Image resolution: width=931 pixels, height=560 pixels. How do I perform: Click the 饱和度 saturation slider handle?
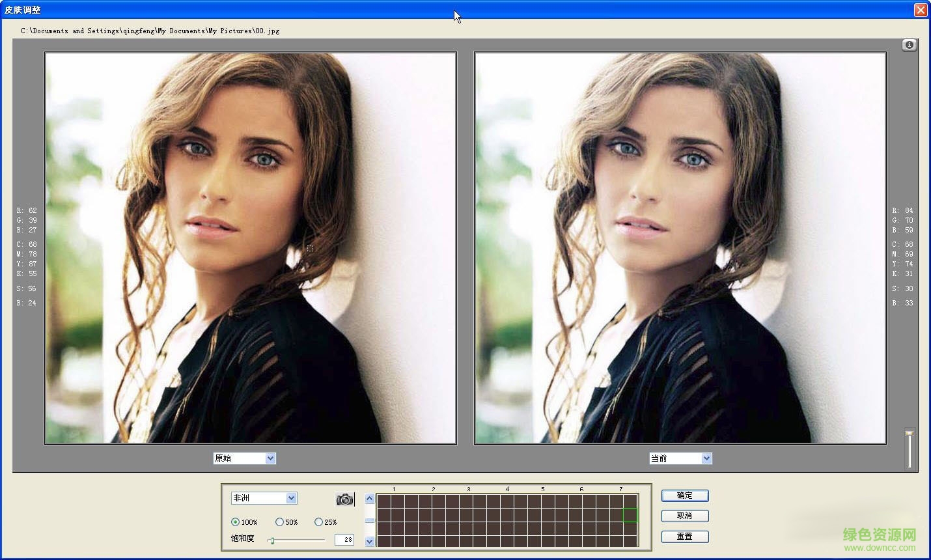click(271, 540)
